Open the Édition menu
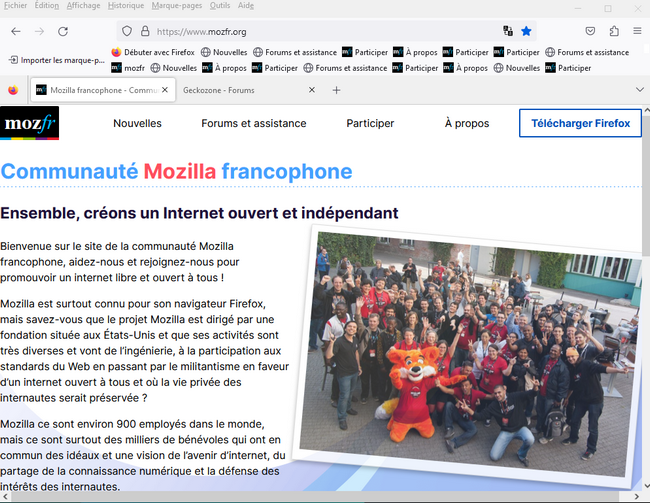This screenshot has height=503, width=650. click(x=46, y=5)
